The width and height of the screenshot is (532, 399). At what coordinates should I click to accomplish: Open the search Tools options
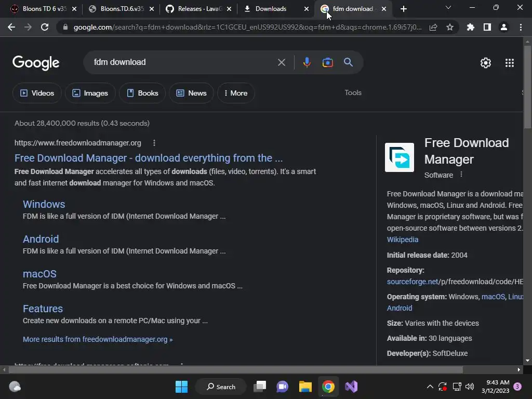point(353,92)
